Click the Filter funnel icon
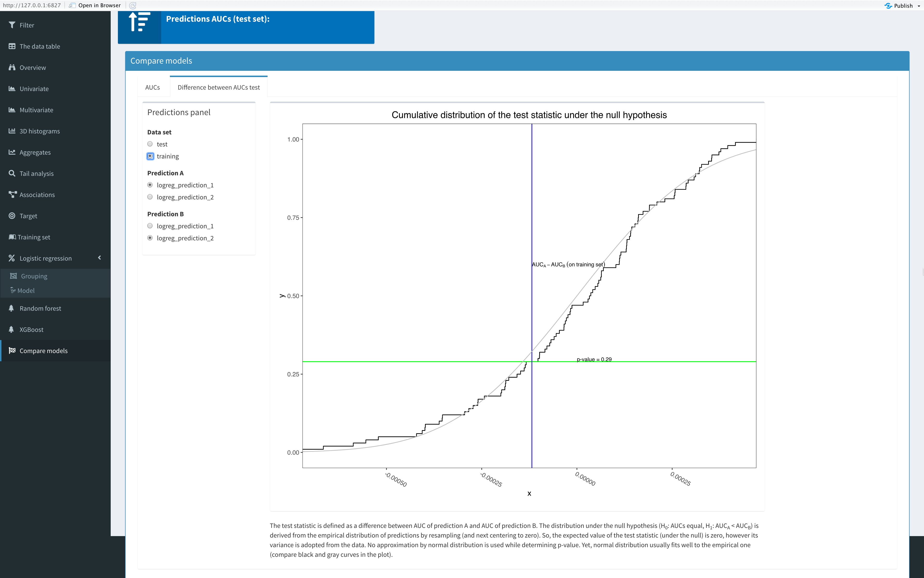Viewport: 924px width, 578px height. 12,25
